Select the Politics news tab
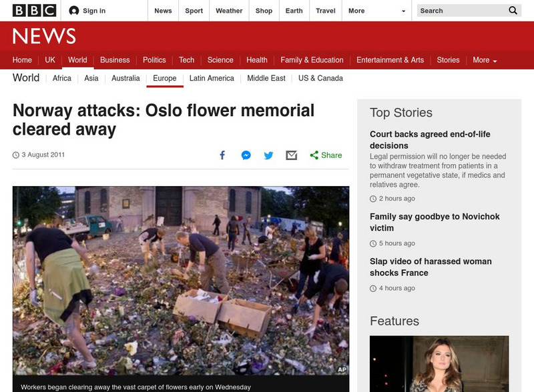The image size is (534, 392). 154,60
